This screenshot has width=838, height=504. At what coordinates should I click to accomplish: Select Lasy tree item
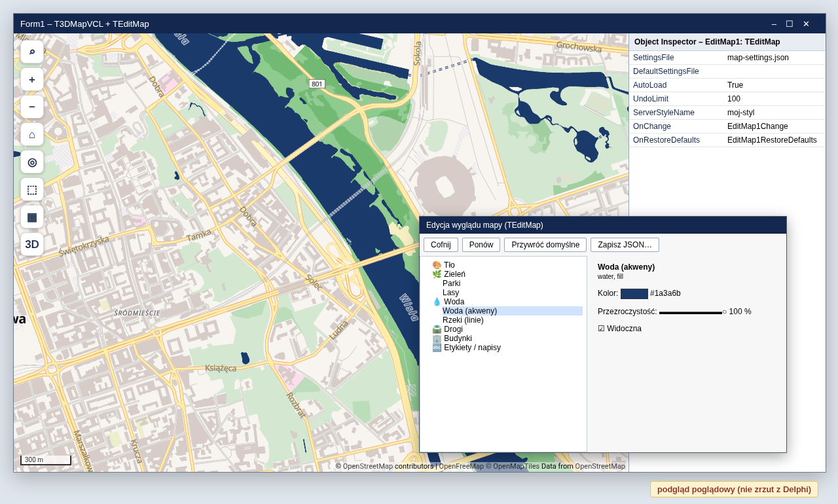(x=450, y=293)
